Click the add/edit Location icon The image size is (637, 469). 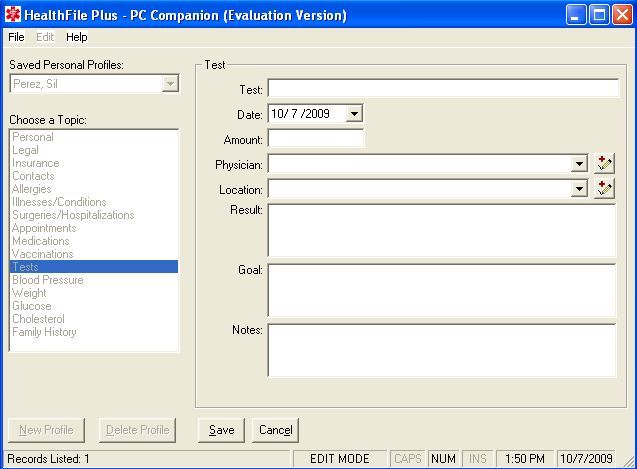tap(604, 189)
